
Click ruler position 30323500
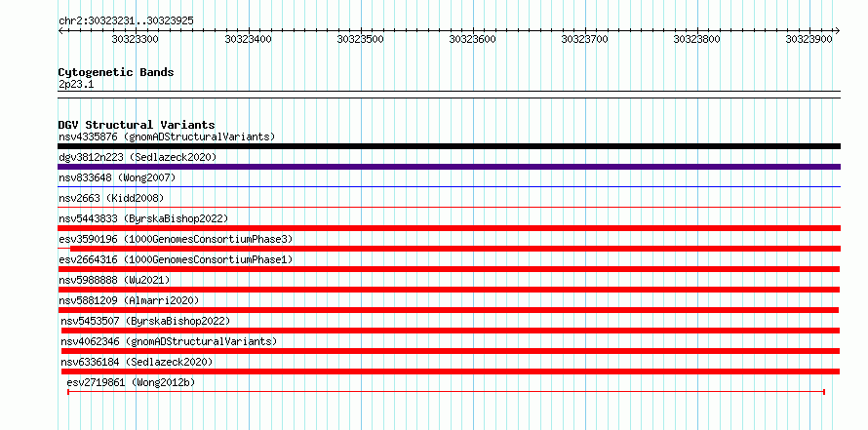pyautogui.click(x=361, y=39)
